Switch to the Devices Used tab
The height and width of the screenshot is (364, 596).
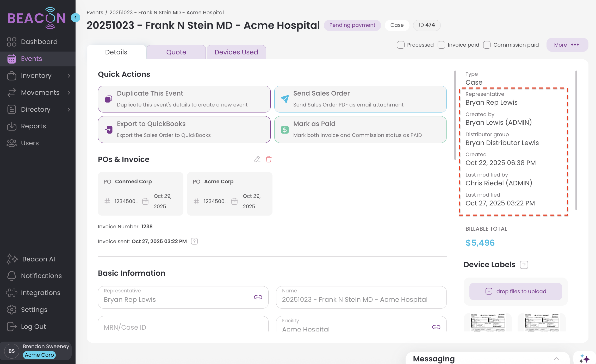(x=236, y=52)
